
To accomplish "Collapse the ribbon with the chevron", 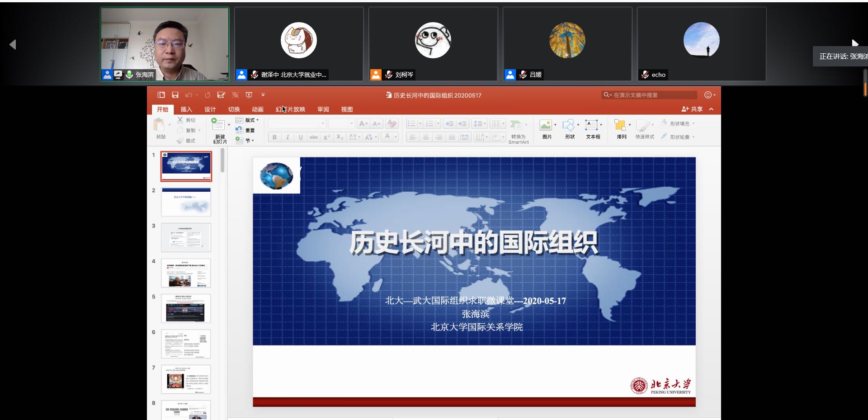I will tap(711, 109).
